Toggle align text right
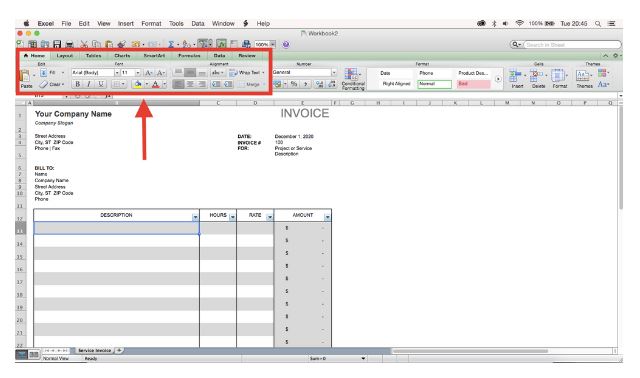This screenshot has height=378, width=640. click(202, 84)
